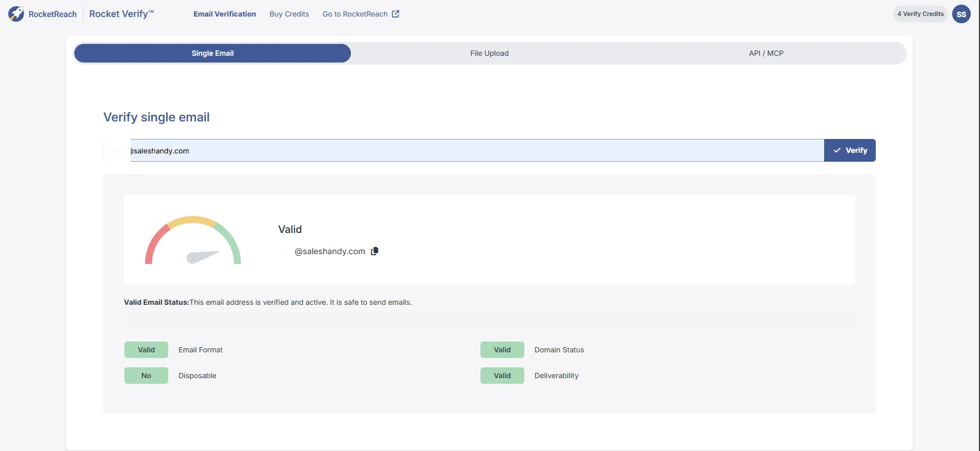Click the RocketReach rocket logo icon
Image resolution: width=980 pixels, height=451 pixels.
[16, 14]
